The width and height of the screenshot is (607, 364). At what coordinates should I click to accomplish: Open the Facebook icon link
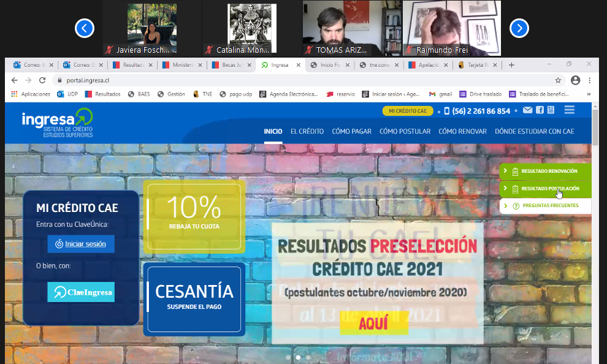tap(540, 110)
